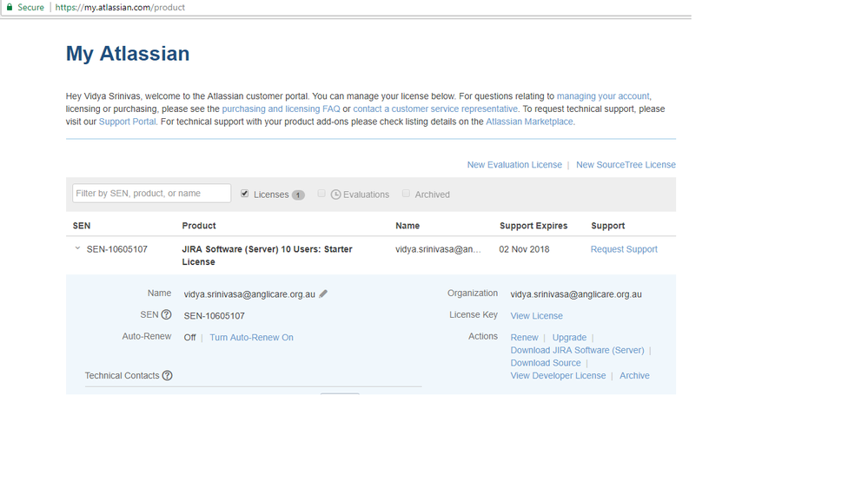The width and height of the screenshot is (868, 488).
Task: Archive this license via Archive link
Action: click(x=634, y=375)
